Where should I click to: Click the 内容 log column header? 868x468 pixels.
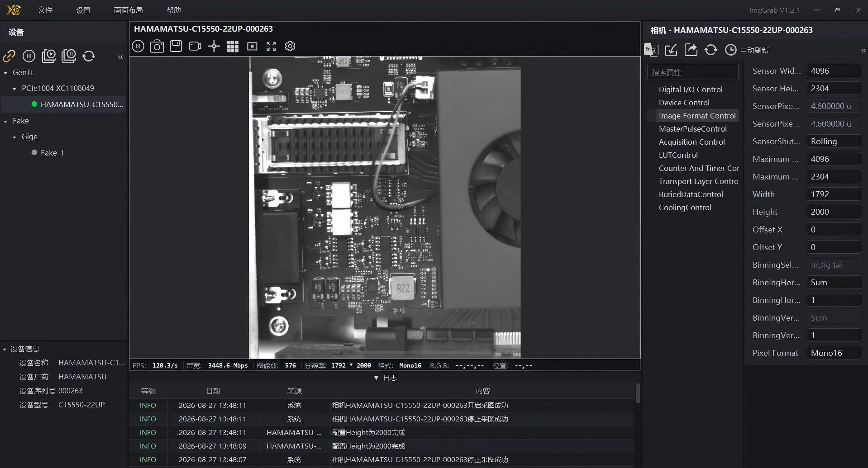(x=483, y=391)
